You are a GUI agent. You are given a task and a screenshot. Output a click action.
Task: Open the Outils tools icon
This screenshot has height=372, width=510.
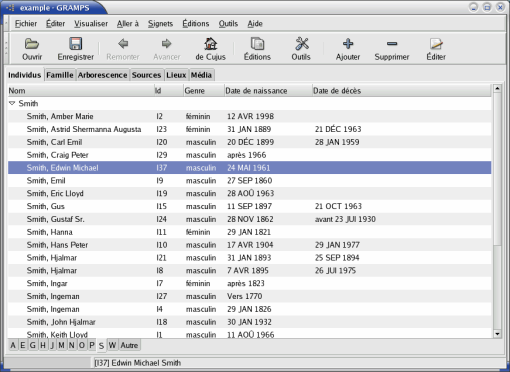[301, 44]
